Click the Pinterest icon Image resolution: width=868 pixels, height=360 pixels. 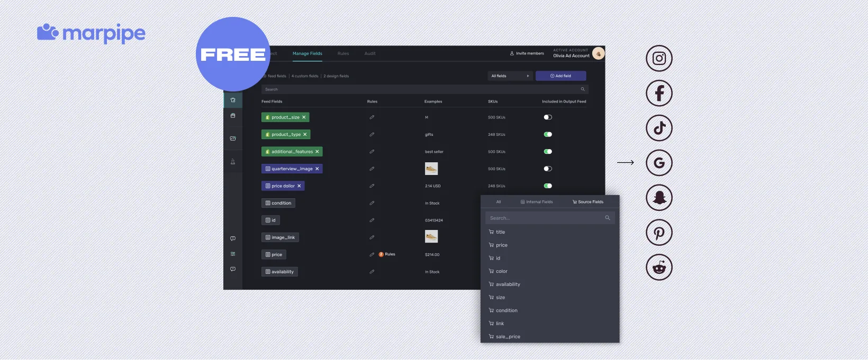[x=659, y=233]
